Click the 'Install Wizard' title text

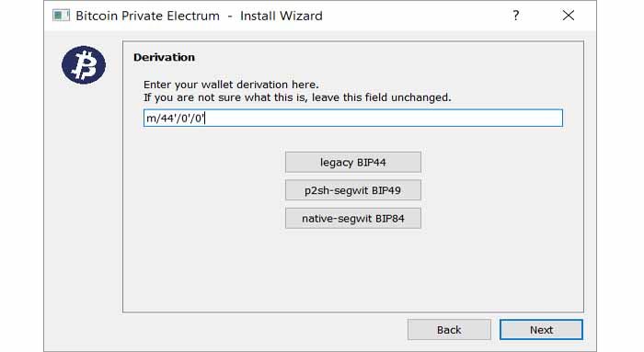tap(282, 16)
